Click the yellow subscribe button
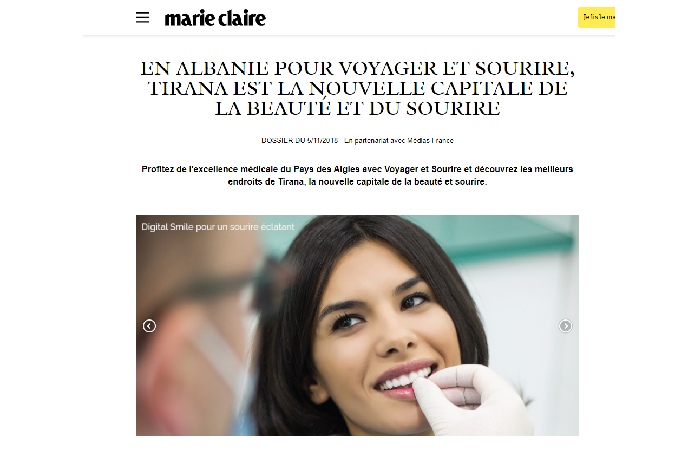 (x=596, y=18)
